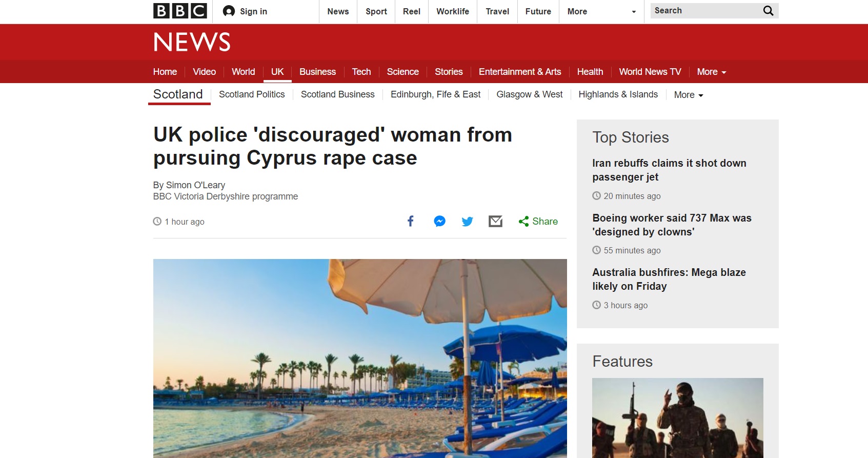This screenshot has width=868, height=458.
Task: Expand the top bar More dropdown
Action: click(601, 11)
